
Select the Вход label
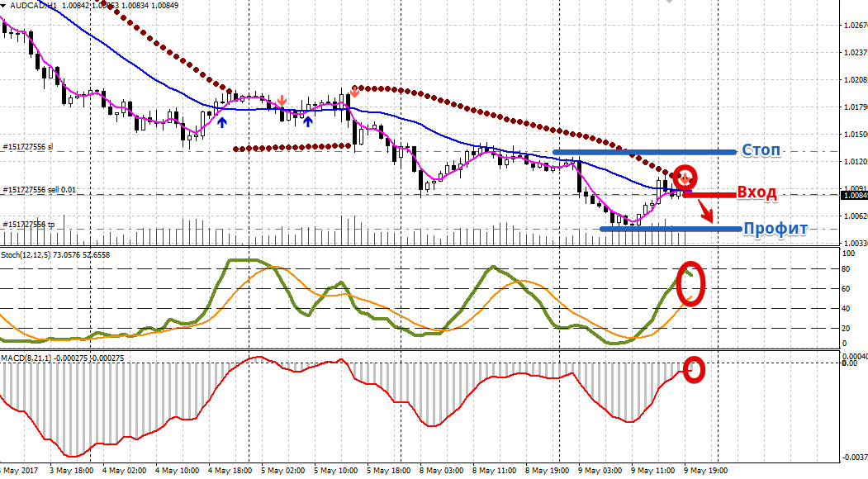(756, 194)
